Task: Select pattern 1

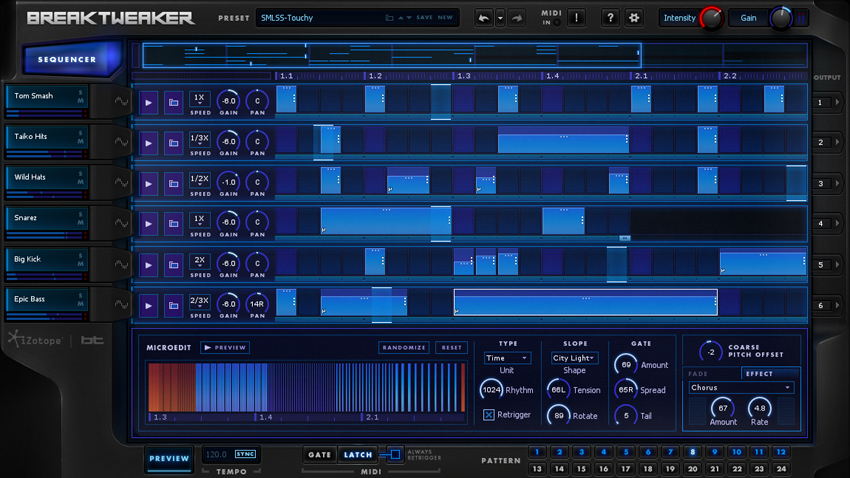Action: [537, 452]
